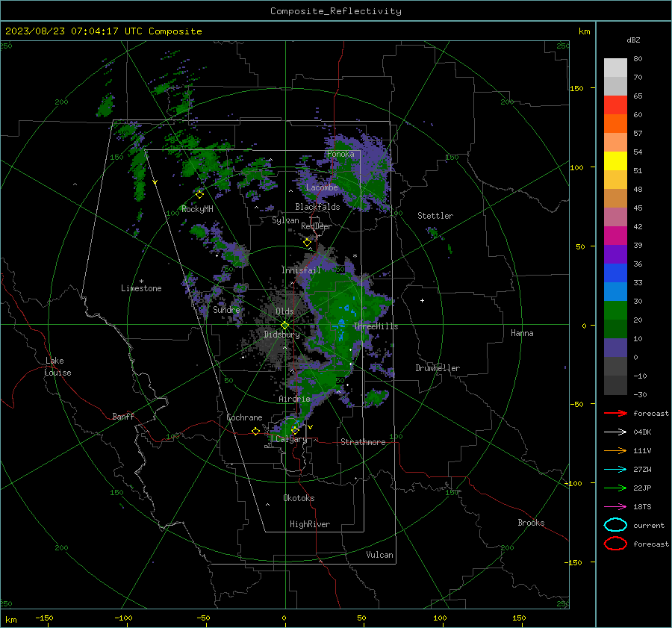Click the Airdrie city label

point(294,399)
